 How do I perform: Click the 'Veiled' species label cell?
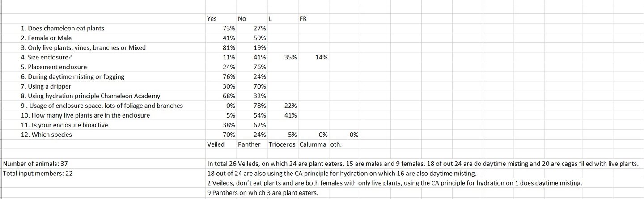pyautogui.click(x=221, y=144)
